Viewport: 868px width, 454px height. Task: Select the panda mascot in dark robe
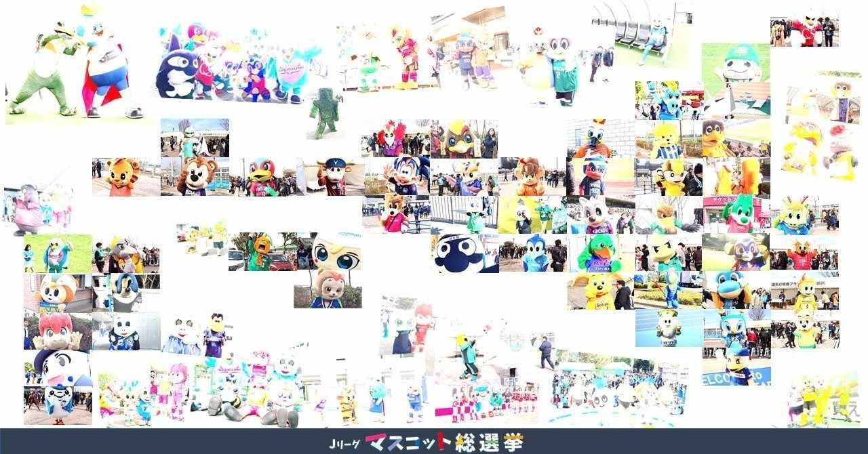click(126, 331)
